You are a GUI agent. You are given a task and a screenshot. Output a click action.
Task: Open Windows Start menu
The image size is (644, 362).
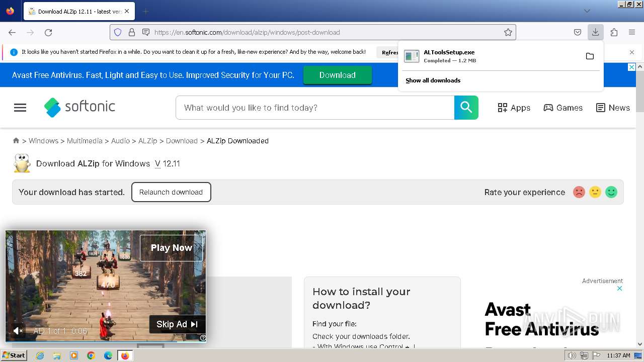coord(14,355)
